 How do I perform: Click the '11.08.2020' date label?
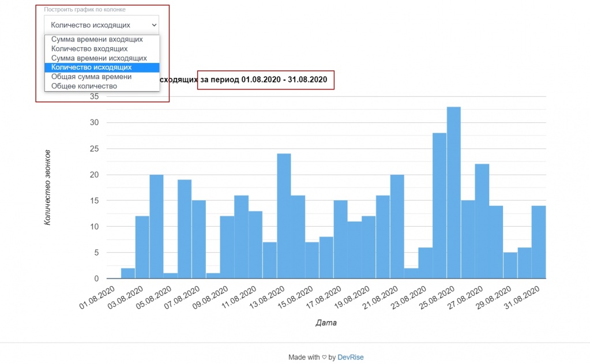(x=239, y=298)
